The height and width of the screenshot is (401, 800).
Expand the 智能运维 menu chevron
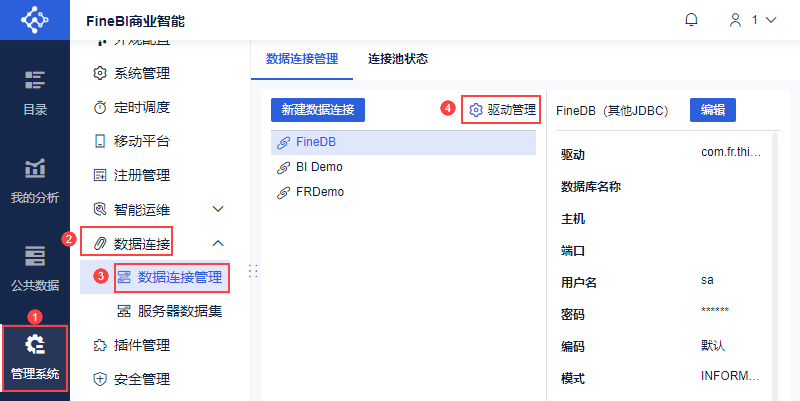tap(219, 209)
